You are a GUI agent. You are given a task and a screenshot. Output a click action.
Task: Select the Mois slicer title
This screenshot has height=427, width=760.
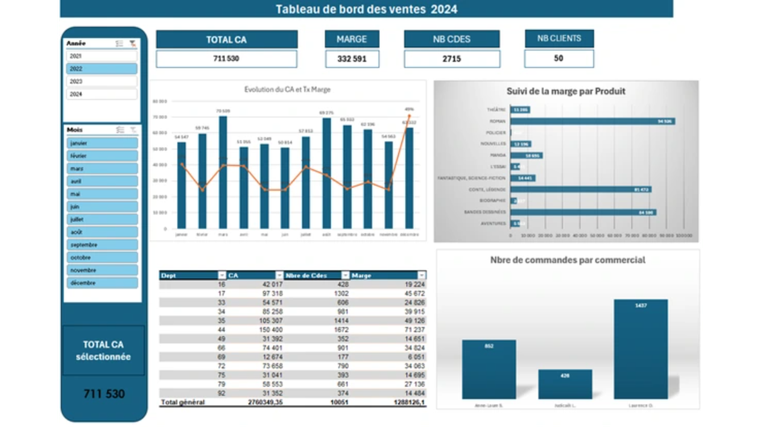coord(75,130)
